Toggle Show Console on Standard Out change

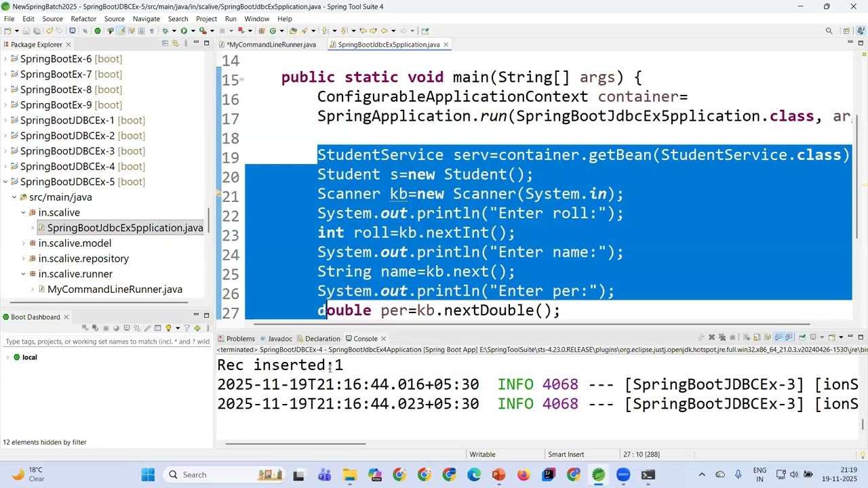coord(778,337)
